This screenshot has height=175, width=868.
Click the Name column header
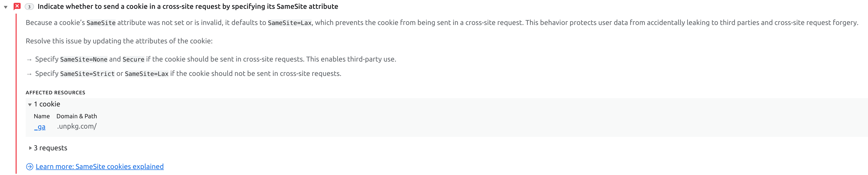[42, 116]
